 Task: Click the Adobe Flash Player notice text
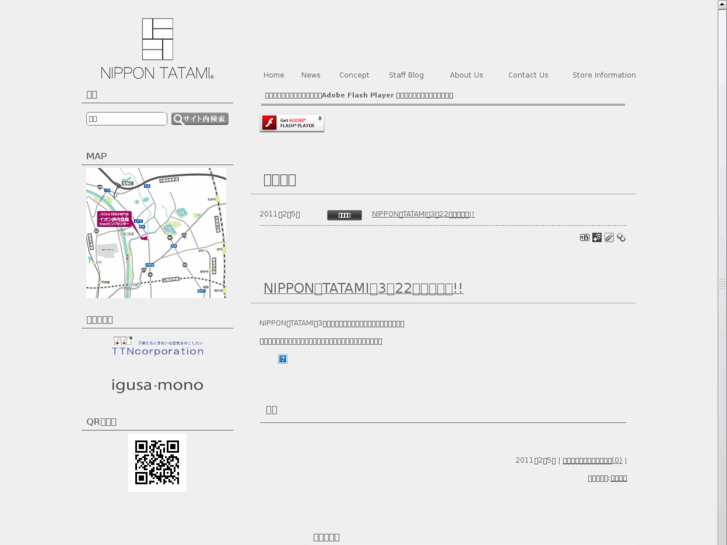point(359,96)
